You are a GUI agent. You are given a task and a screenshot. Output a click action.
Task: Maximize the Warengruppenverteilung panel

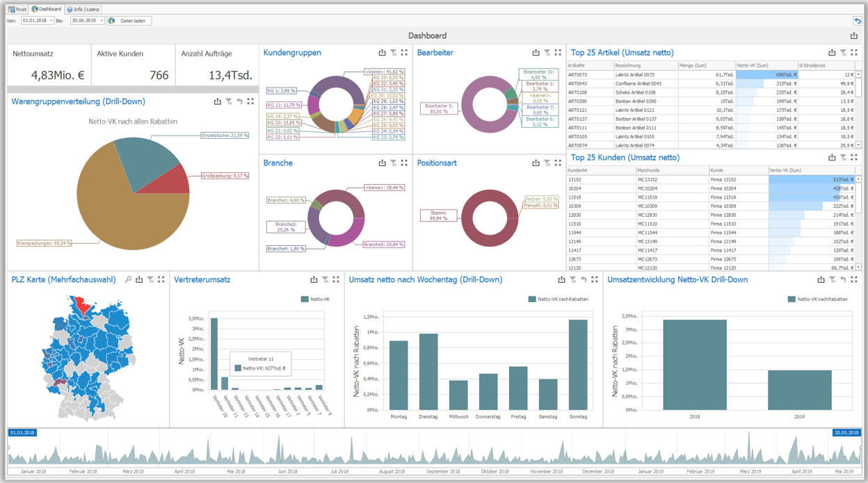tap(250, 101)
